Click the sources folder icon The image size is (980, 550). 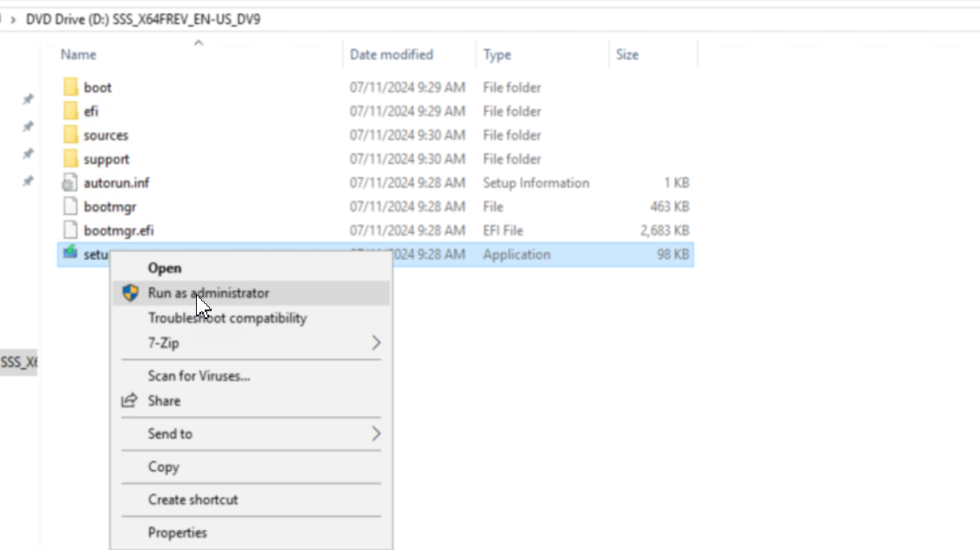[x=71, y=135]
